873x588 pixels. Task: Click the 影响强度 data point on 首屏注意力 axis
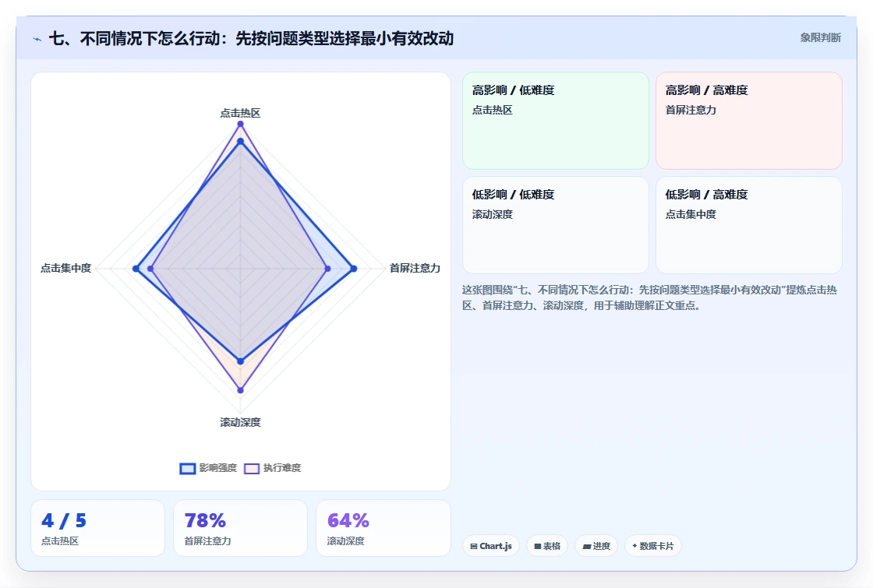point(354,269)
